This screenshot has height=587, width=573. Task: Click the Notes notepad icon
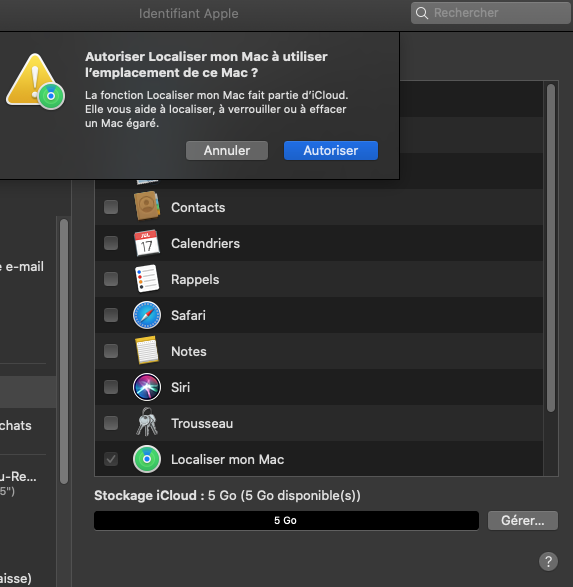(x=147, y=350)
